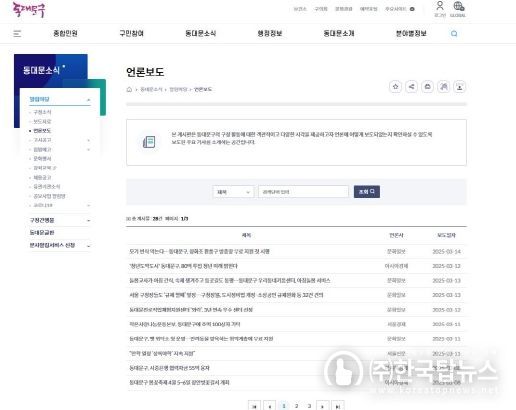
Task: Collapse the first expanded sidebar section
Action: point(60,99)
